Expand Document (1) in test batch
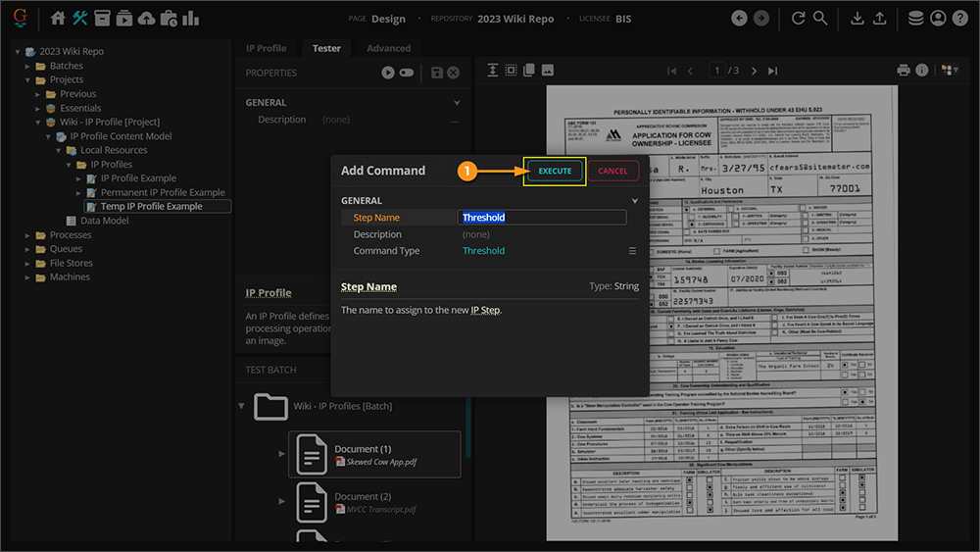The height and width of the screenshot is (552, 980). [x=283, y=454]
